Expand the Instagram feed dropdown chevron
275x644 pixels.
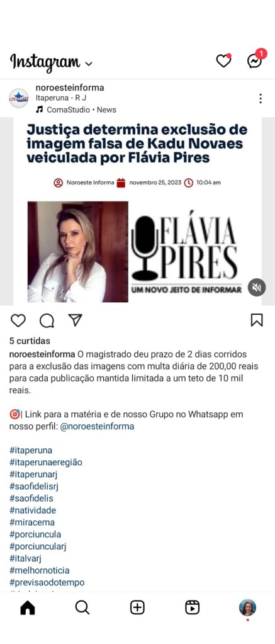(88, 64)
